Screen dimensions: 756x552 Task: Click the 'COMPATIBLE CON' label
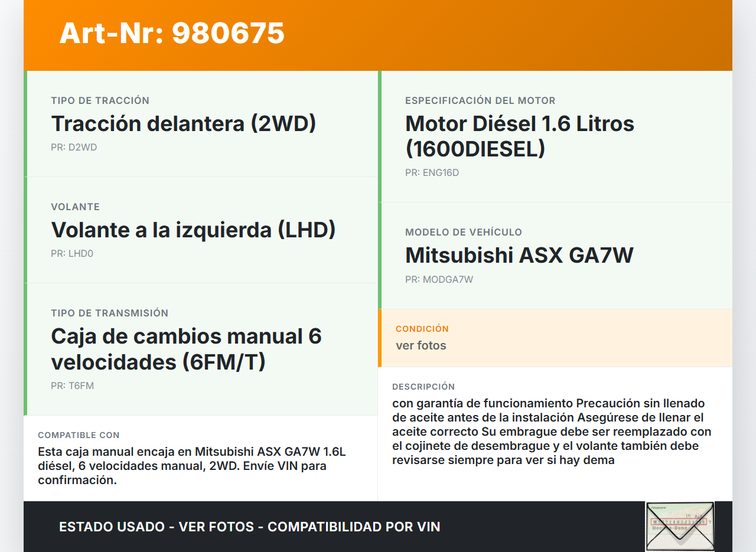pyautogui.click(x=79, y=435)
